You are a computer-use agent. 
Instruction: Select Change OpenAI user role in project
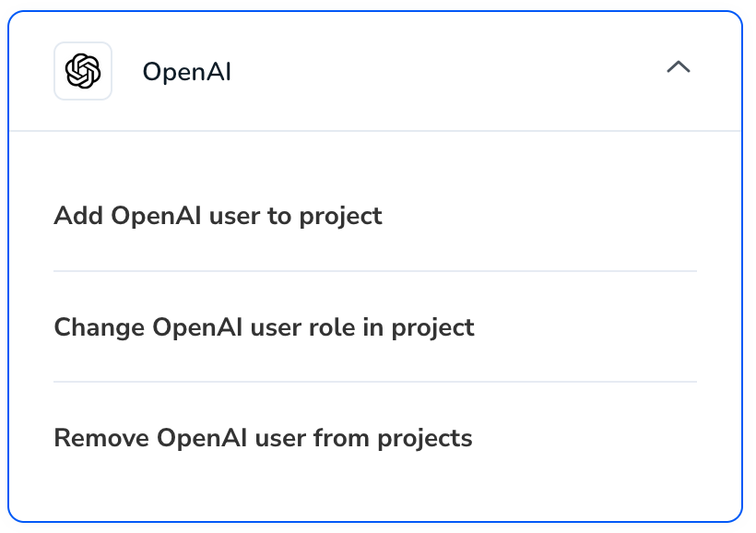pos(265,327)
